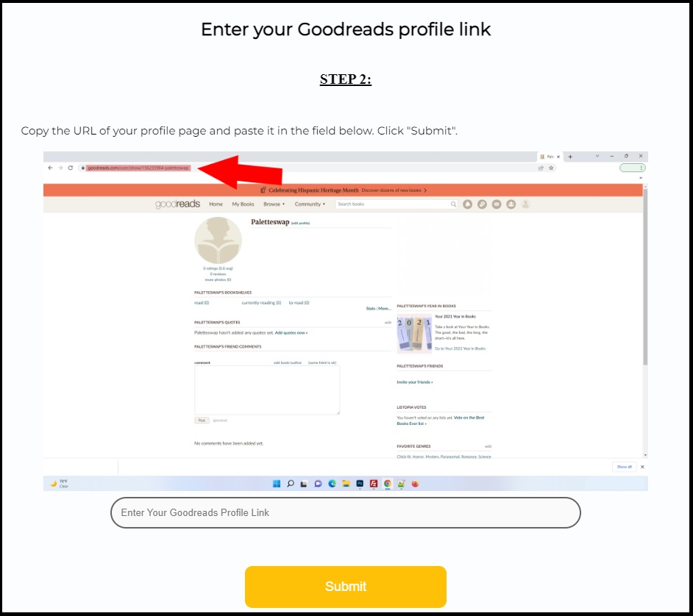The height and width of the screenshot is (616, 693).
Task: Click the yellow Submit button
Action: coord(346,587)
